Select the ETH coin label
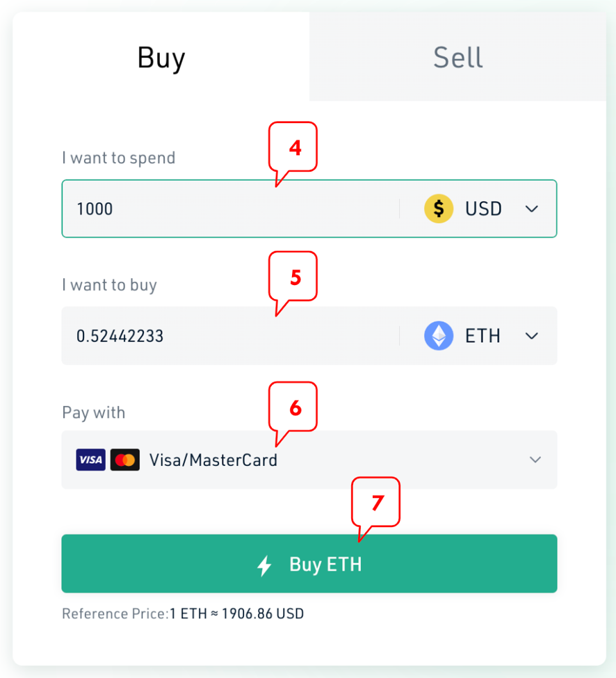Screen dimensions: 616x678 [x=483, y=336]
